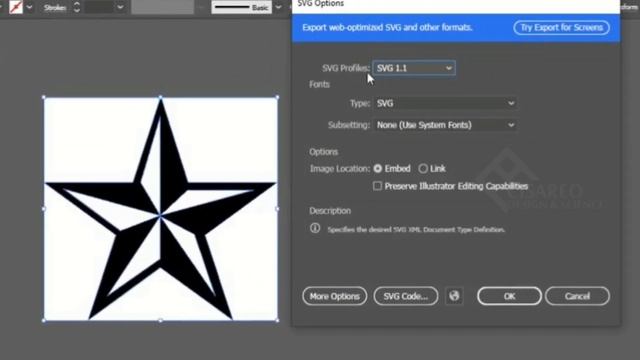Select the Link image location radio
This screenshot has height=360, width=640.
(x=423, y=169)
